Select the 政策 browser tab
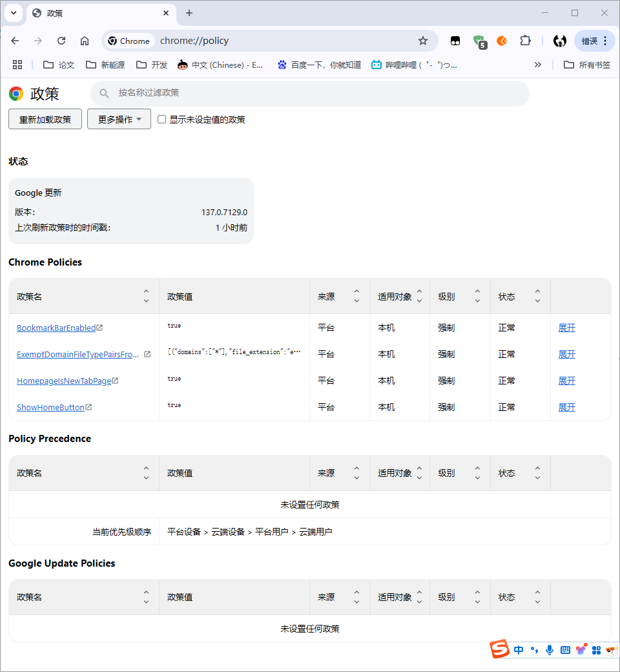 [101, 14]
